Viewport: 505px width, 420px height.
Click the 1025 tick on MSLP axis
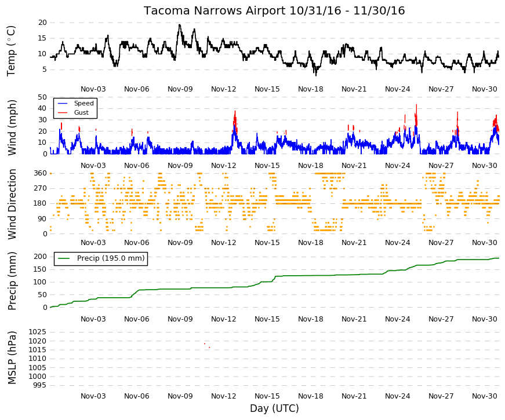(38, 332)
